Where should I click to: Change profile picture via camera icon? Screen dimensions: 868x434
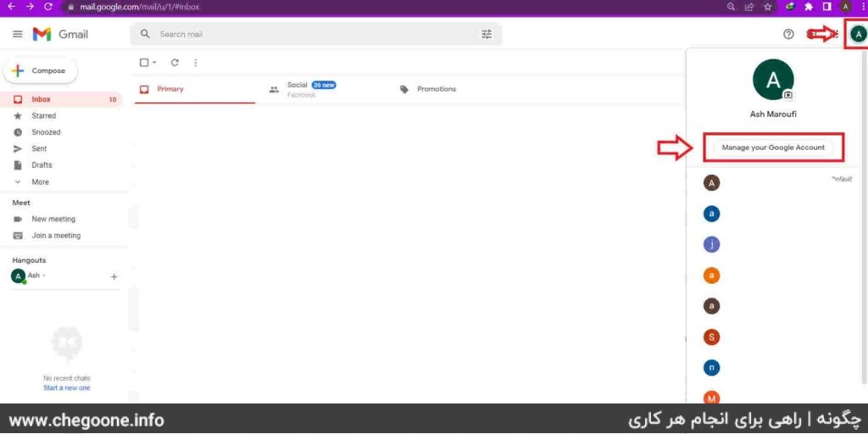point(788,95)
